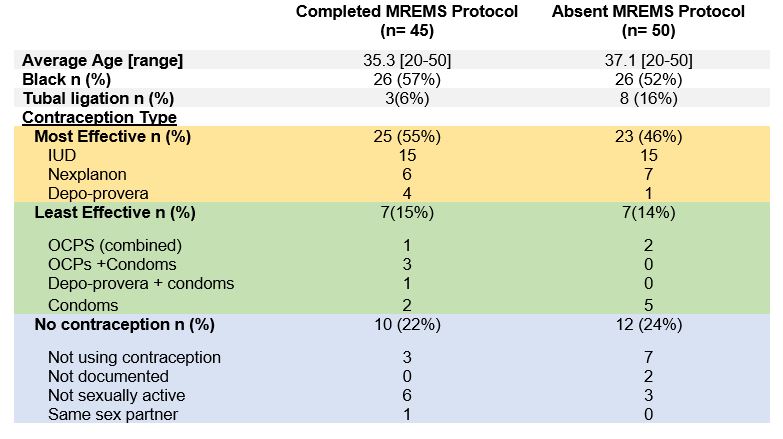Click the 35.3 [20-50] age value
This screenshot has width=783, height=439.
pos(407,60)
